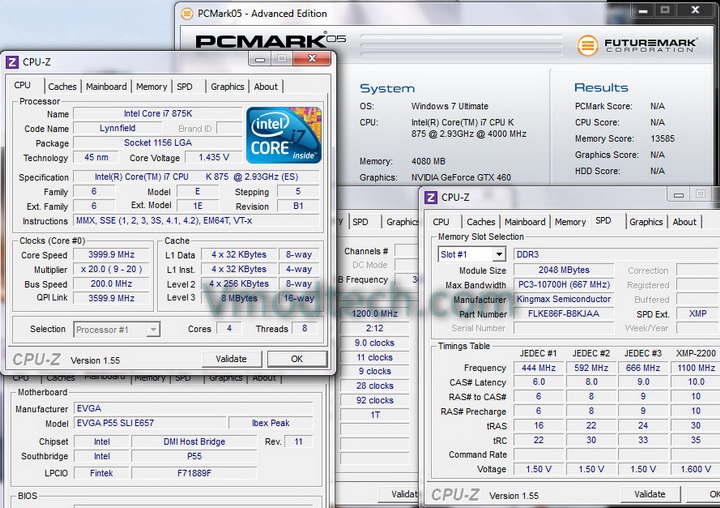Open the Mainboard tab in front CPU-Z window
This screenshot has height=508, width=720.
coord(106,86)
